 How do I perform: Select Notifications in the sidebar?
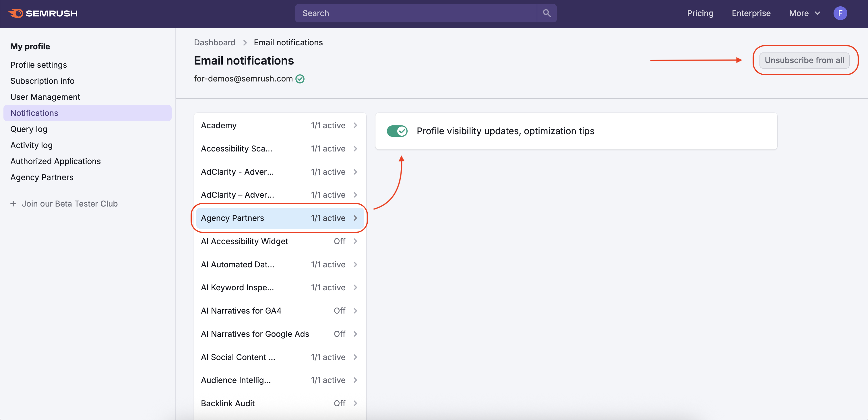pos(34,113)
